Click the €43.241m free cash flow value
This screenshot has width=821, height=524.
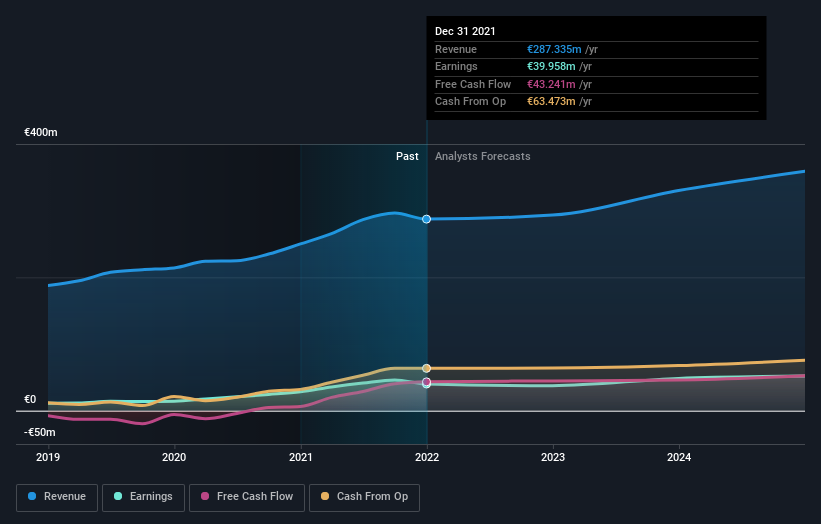point(551,84)
